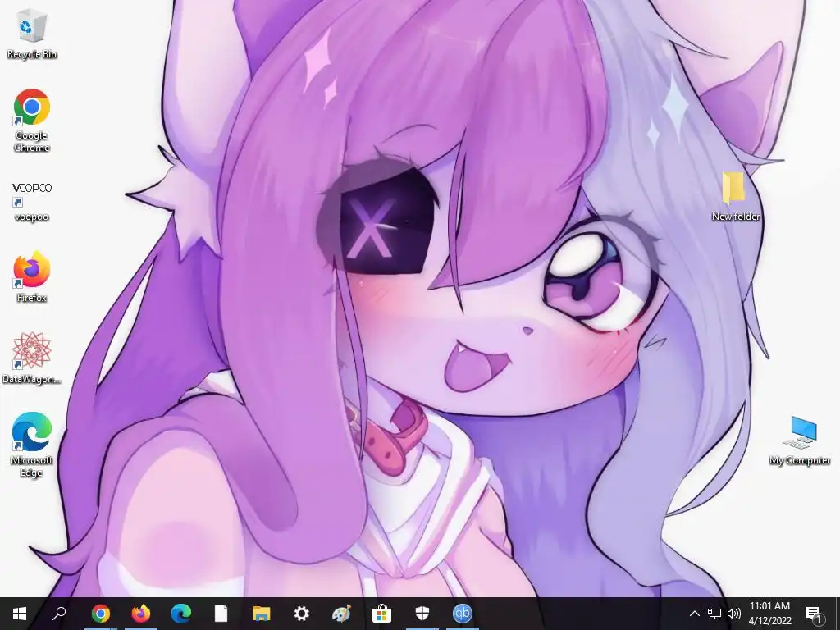
Task: Select the Recycle Bin desktop icon
Action: [x=32, y=34]
